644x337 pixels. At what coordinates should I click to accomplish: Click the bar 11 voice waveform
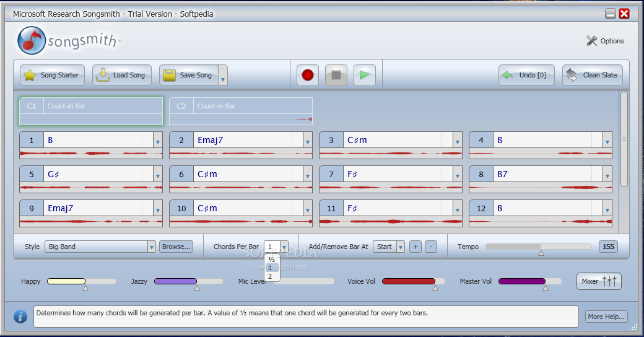tap(391, 222)
